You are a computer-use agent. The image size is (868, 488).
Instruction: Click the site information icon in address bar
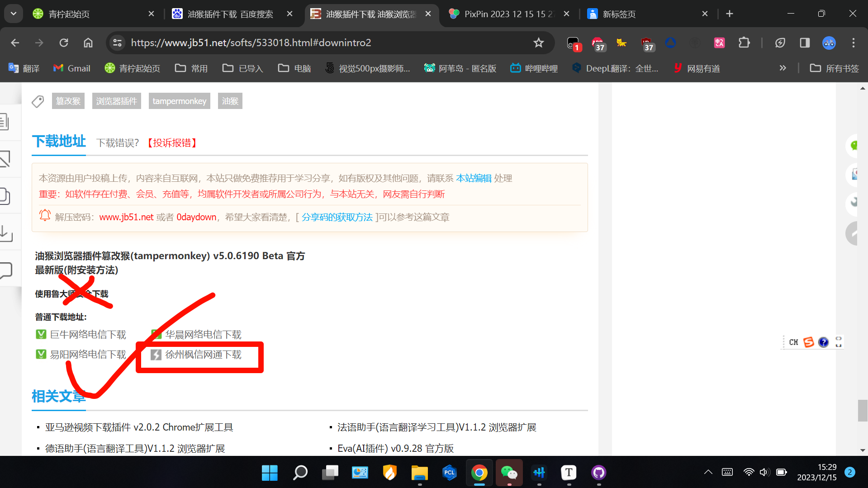click(118, 43)
